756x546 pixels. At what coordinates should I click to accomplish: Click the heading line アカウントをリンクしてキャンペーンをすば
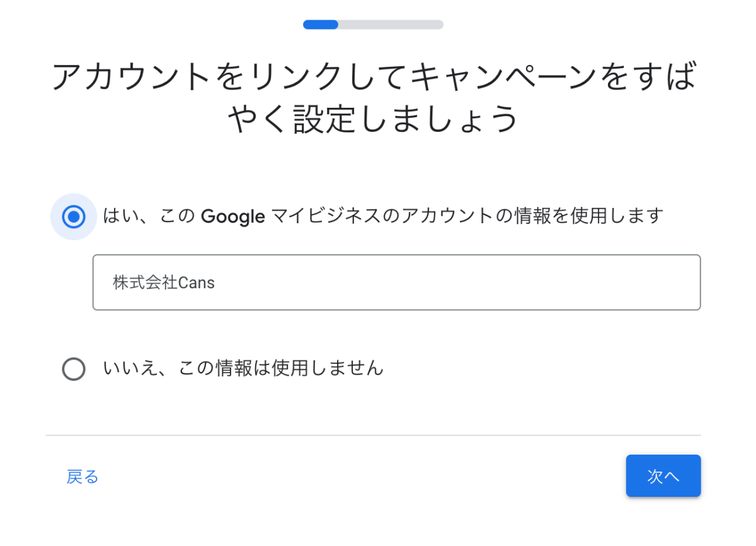[373, 77]
